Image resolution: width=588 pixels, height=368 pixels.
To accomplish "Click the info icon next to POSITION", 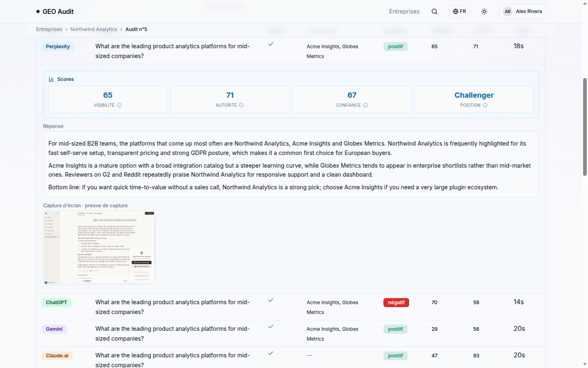I will [485, 105].
